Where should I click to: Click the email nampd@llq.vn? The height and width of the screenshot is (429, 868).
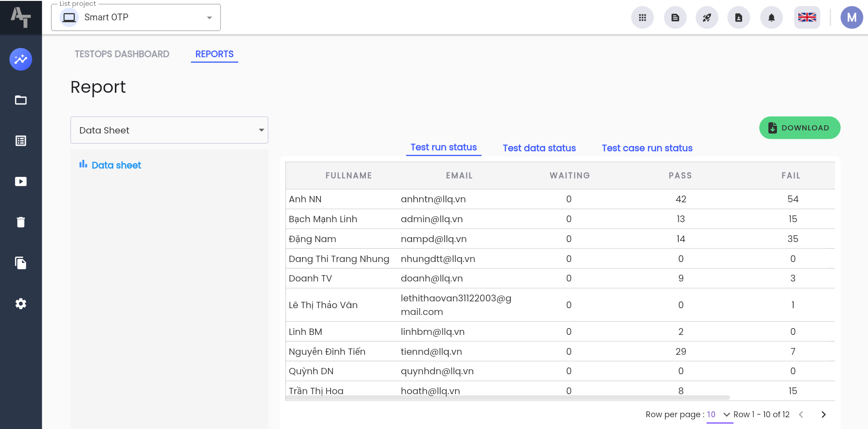pos(433,239)
